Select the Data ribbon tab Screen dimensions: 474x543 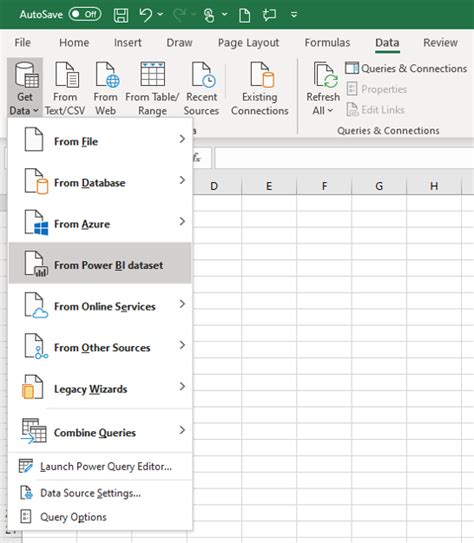387,43
